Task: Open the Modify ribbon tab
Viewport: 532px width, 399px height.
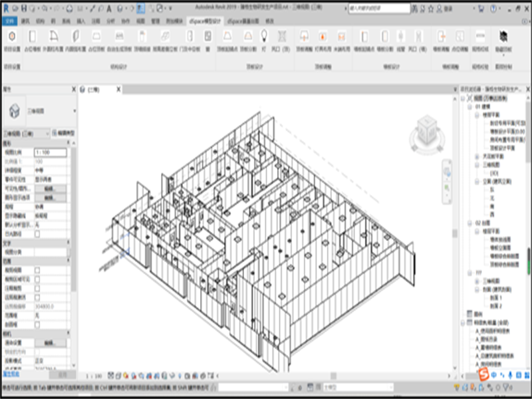Action: (x=269, y=21)
